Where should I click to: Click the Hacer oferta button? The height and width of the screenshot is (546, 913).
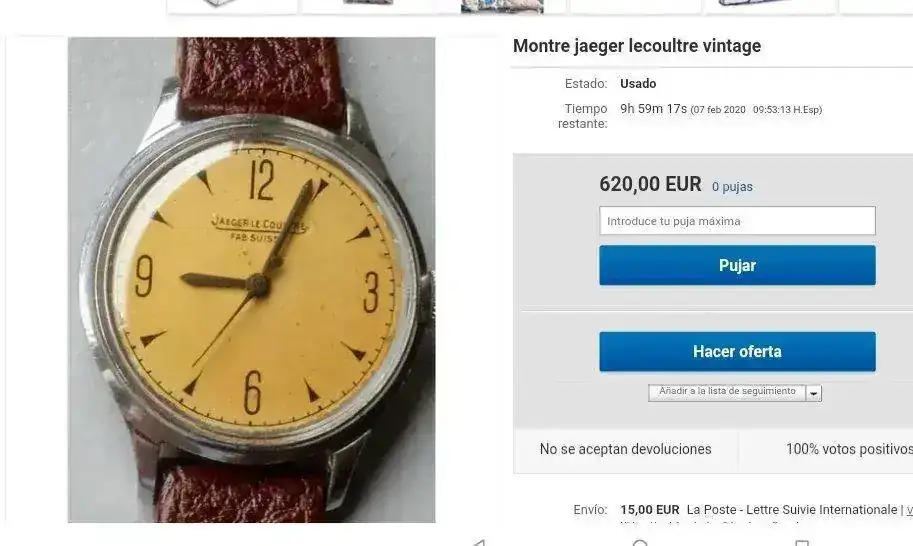737,352
